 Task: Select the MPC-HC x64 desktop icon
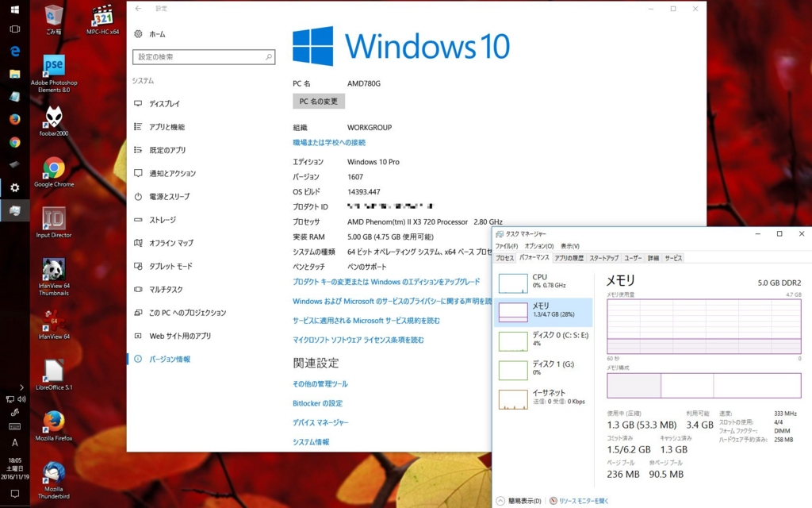coord(103,20)
